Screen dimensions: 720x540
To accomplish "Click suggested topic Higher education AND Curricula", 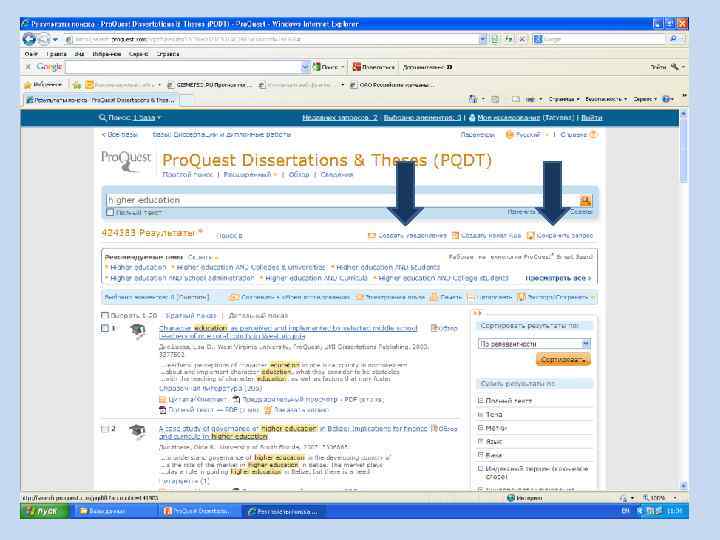I will (316, 278).
